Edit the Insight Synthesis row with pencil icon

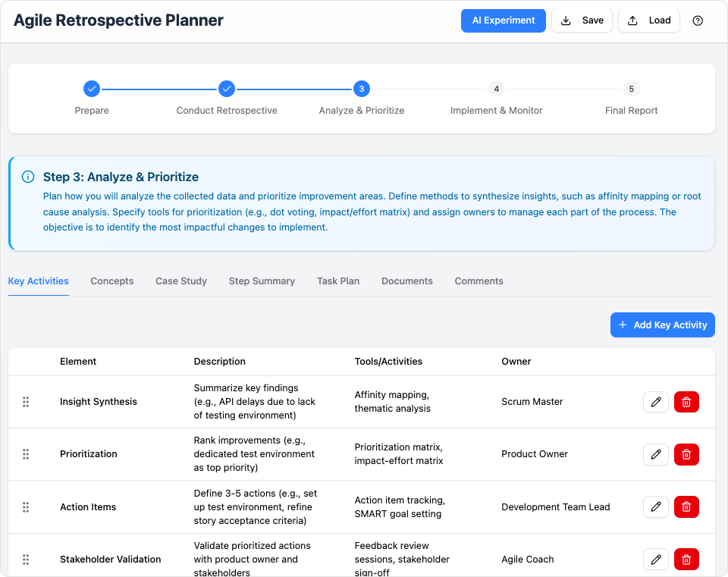click(655, 402)
